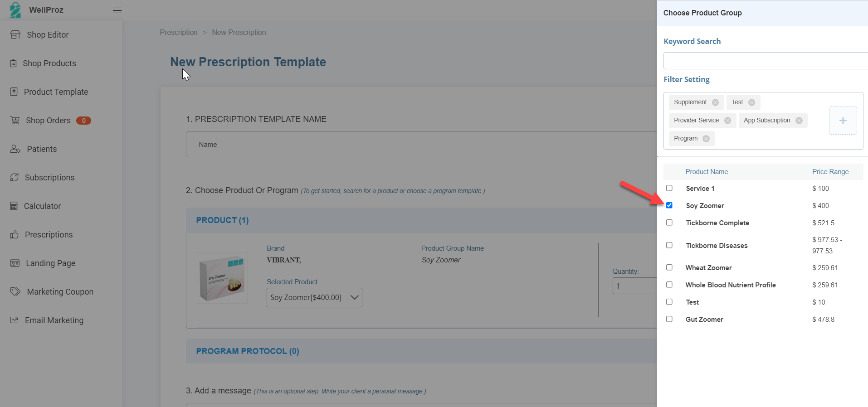Open Subscriptions menu item

pos(49,178)
